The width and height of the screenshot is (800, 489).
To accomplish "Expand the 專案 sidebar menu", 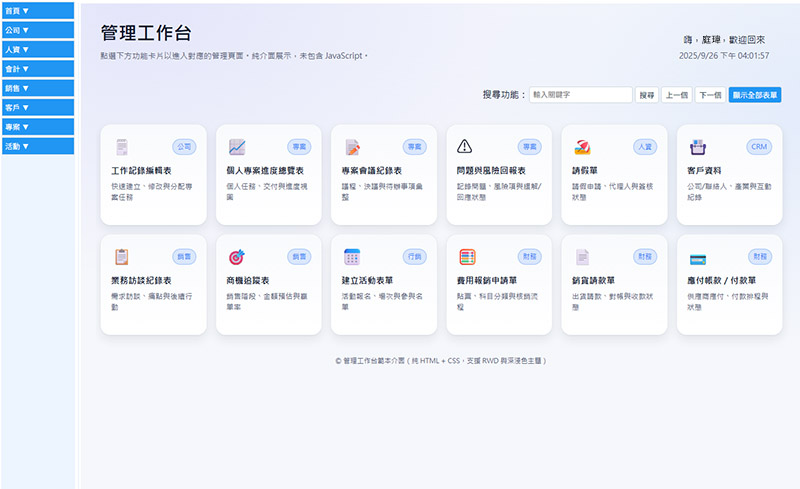I will 38,127.
